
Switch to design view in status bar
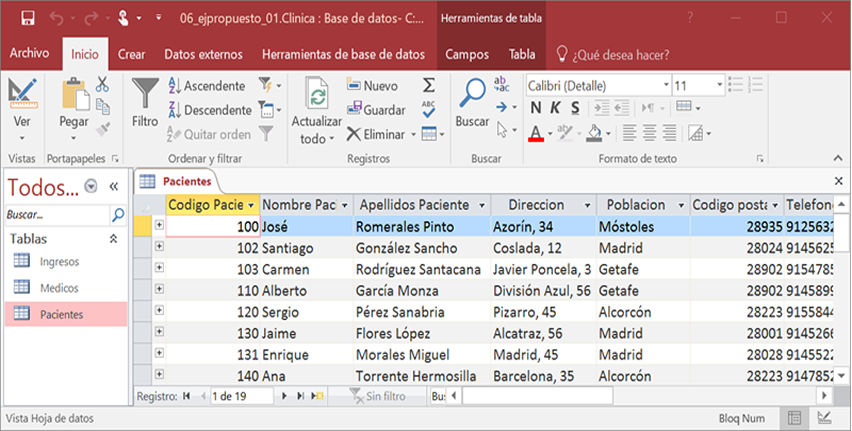pyautogui.click(x=824, y=417)
